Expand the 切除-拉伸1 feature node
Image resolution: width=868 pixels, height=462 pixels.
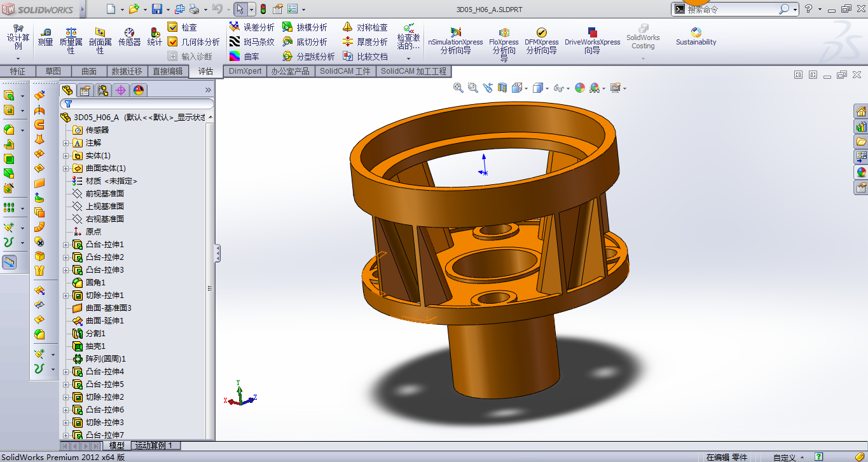pos(65,296)
